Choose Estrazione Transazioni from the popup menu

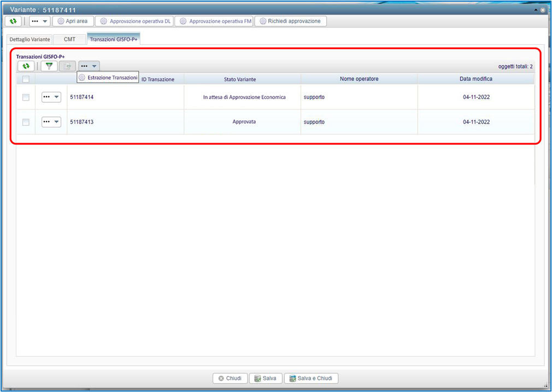tap(108, 78)
